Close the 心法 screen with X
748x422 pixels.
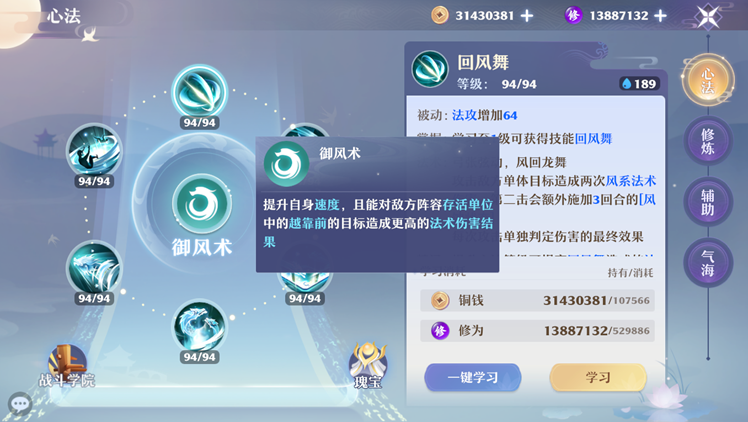coord(708,17)
